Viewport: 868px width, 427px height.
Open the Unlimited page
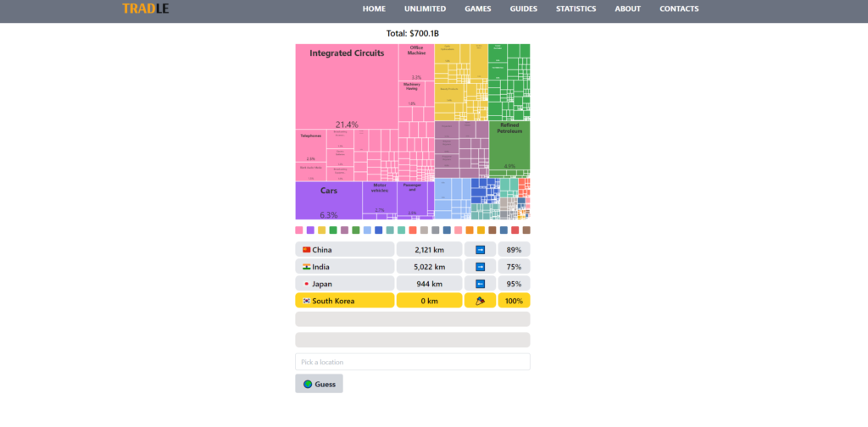[425, 9]
